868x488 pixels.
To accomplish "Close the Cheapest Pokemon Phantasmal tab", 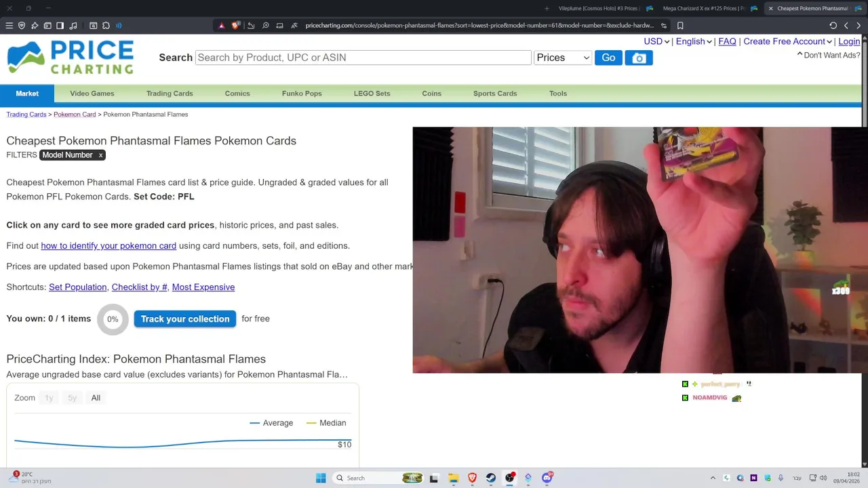I will click(x=770, y=8).
